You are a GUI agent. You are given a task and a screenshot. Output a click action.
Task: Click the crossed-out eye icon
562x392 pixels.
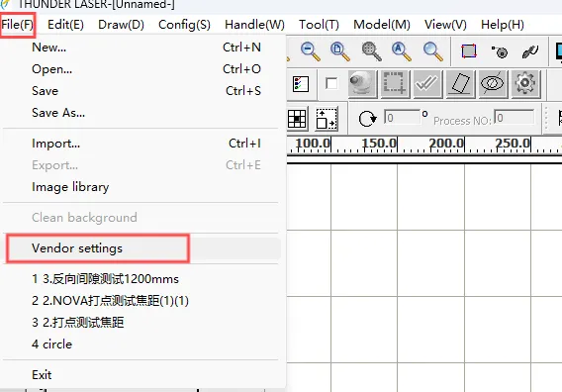(x=493, y=83)
